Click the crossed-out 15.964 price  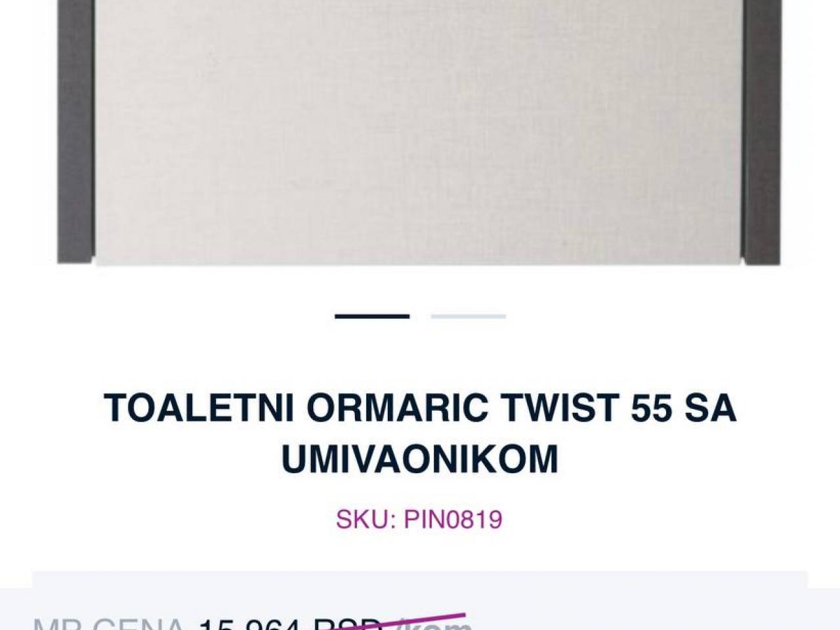[x=249, y=623]
